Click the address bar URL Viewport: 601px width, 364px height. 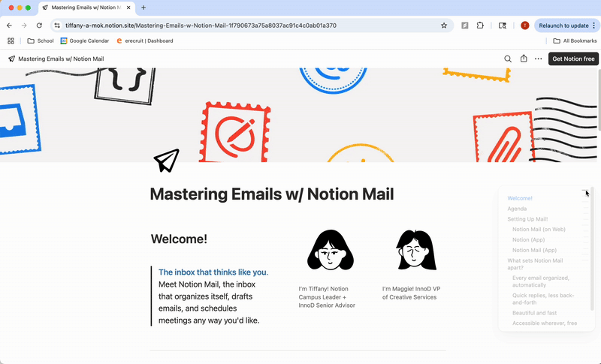coord(201,26)
